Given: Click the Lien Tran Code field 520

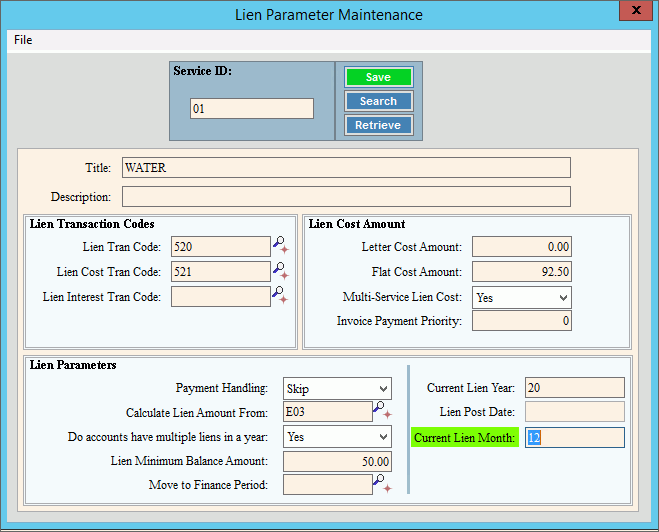Looking at the screenshot, I should [x=221, y=246].
